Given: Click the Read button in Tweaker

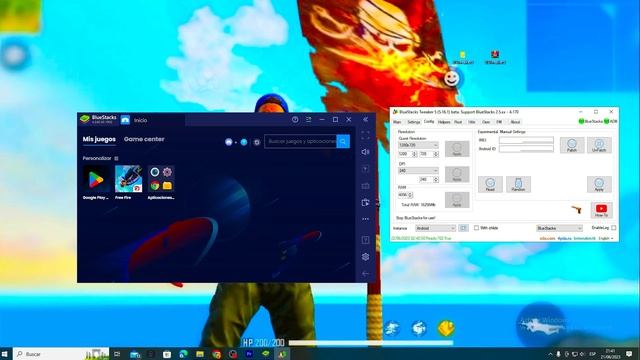Looking at the screenshot, I should [x=490, y=184].
